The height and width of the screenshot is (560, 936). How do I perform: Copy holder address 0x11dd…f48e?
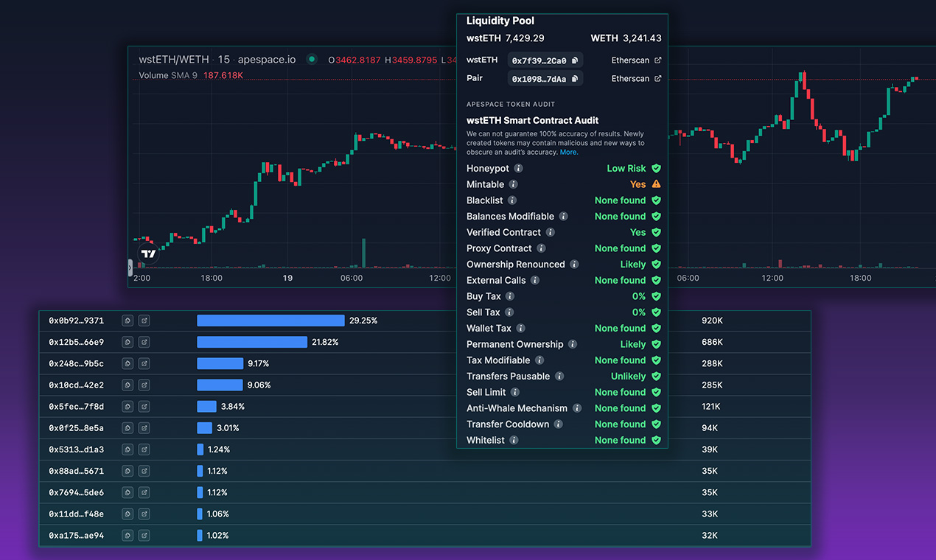128,514
